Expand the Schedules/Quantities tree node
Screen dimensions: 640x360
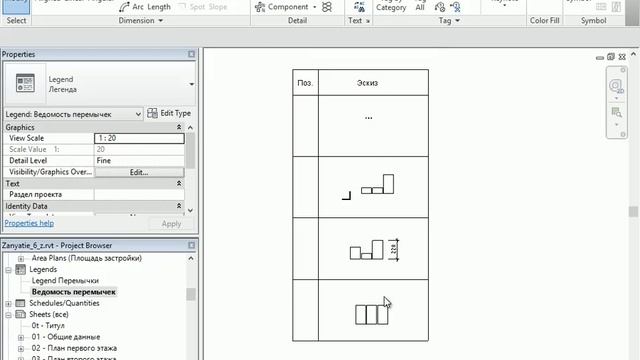[x=8, y=304]
